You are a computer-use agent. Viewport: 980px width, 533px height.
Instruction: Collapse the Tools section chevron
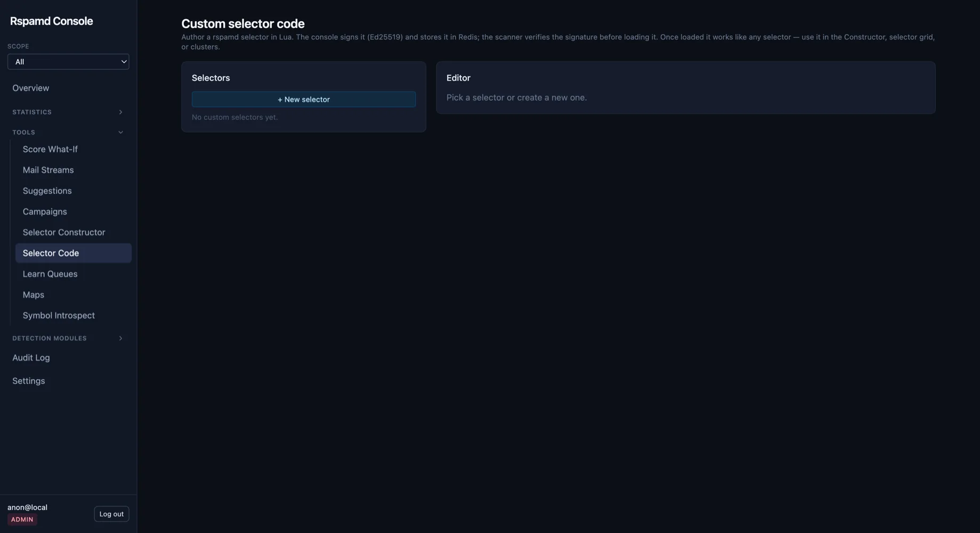point(120,133)
